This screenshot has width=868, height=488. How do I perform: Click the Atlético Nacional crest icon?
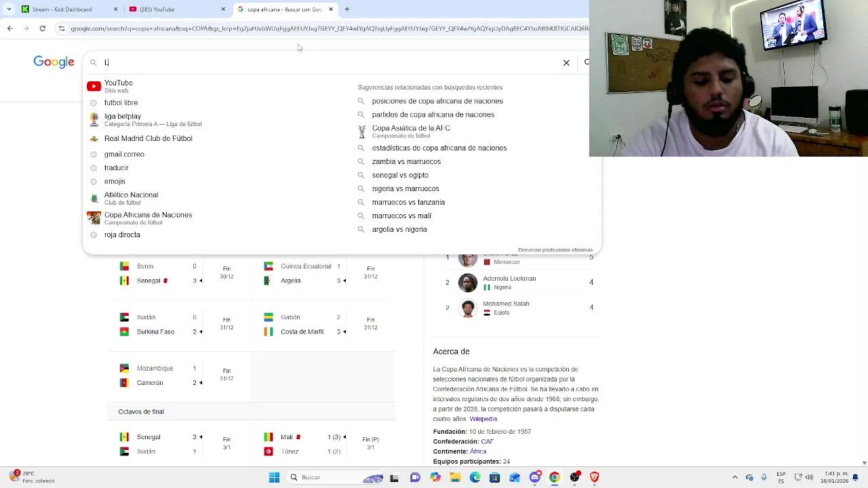[94, 199]
